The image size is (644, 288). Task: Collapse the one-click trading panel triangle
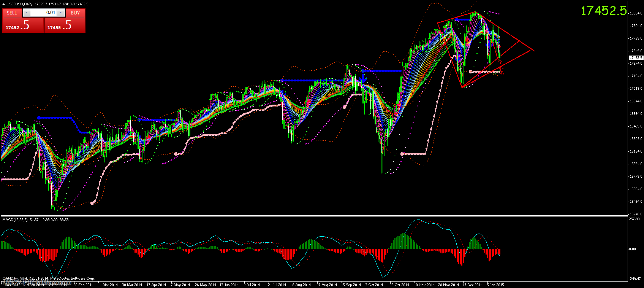point(4,4)
